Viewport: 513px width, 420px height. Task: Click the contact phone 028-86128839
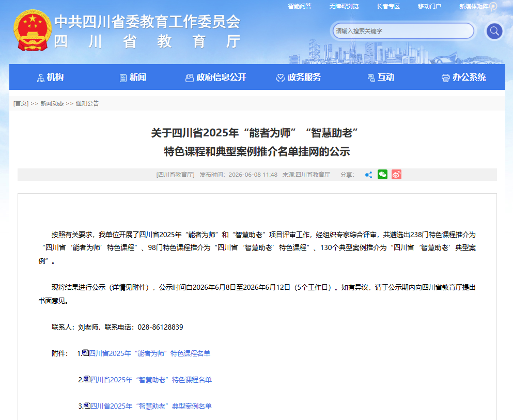[160, 327]
